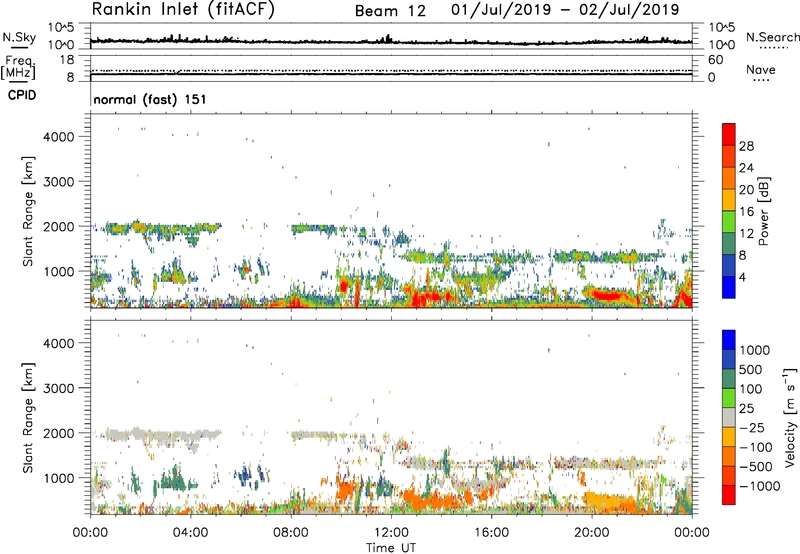Click the gray ±25 segment of velocity colorbar
Viewport: 800px width, 554px height.
click(x=729, y=418)
